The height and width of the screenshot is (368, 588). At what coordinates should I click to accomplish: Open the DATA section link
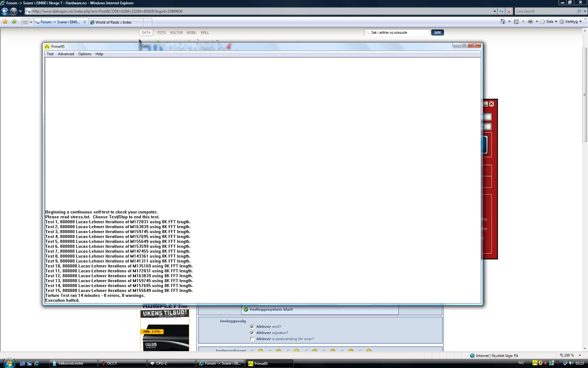(x=146, y=33)
